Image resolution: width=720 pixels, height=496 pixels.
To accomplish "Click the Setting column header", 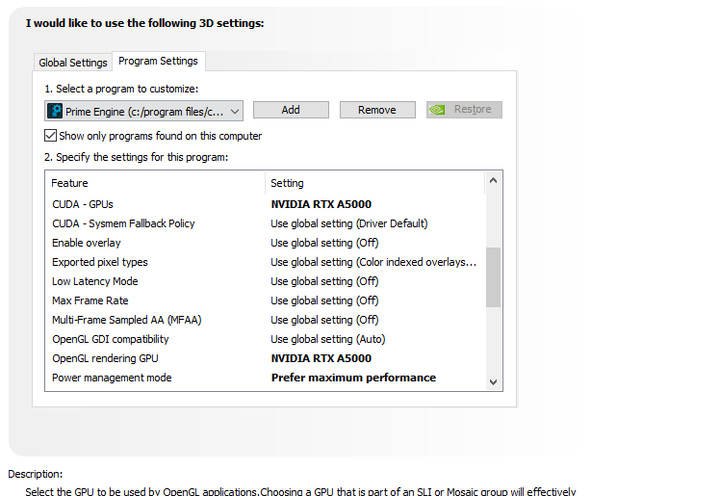I will click(x=287, y=183).
